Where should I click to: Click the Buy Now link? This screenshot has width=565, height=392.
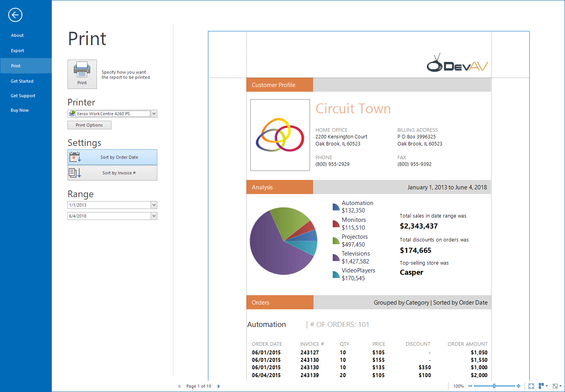tap(19, 110)
